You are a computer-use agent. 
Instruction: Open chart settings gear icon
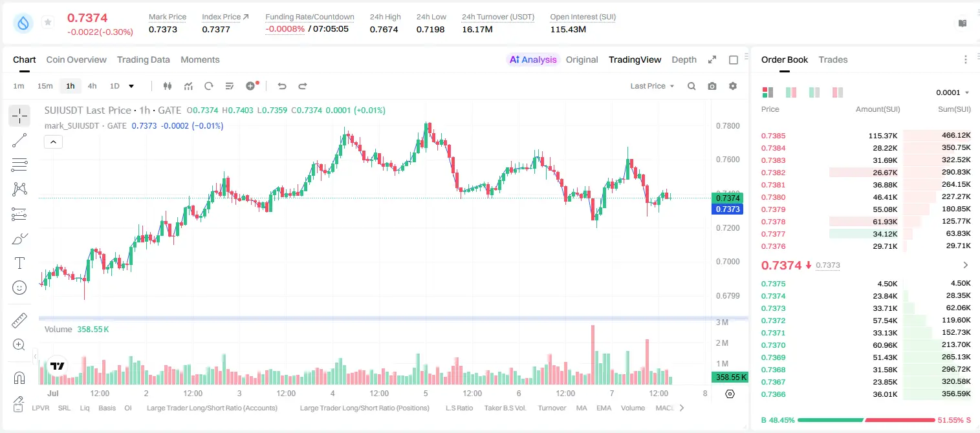click(733, 86)
